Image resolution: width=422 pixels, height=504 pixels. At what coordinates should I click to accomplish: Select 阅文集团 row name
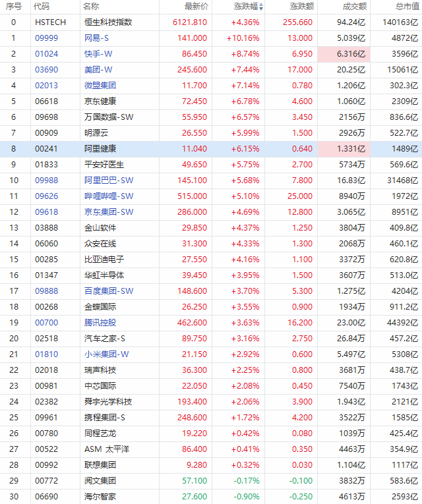[x=100, y=480]
